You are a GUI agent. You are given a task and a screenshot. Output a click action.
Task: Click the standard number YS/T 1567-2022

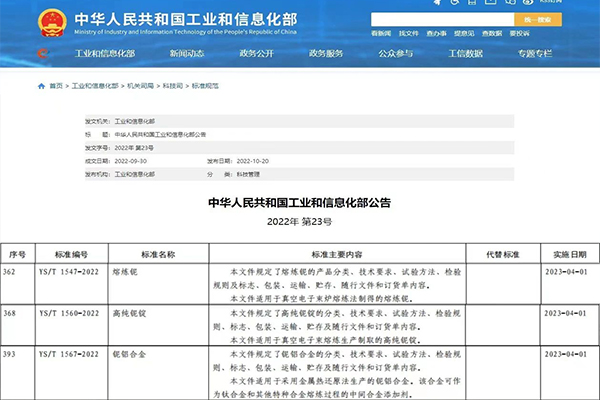pos(69,354)
